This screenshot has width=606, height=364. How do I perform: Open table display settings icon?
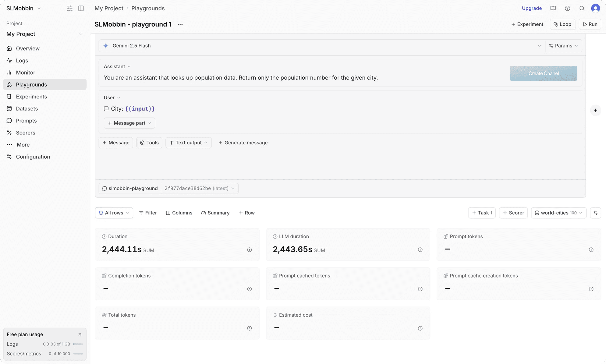[595, 213]
